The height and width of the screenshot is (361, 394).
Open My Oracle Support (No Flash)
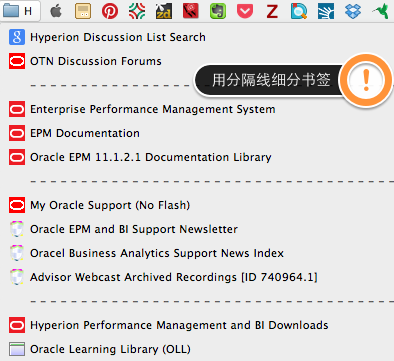[x=100, y=205]
